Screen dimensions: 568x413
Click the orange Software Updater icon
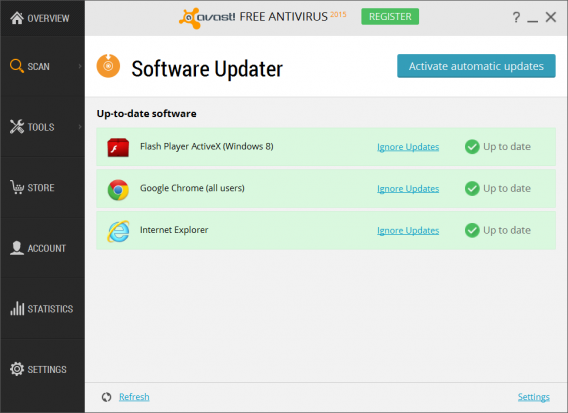[108, 66]
